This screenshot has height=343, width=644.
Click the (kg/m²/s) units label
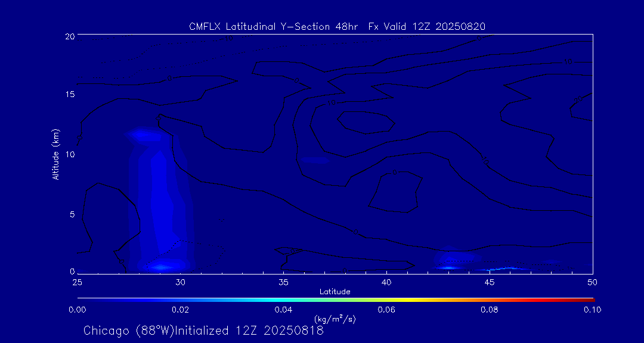tap(335, 319)
